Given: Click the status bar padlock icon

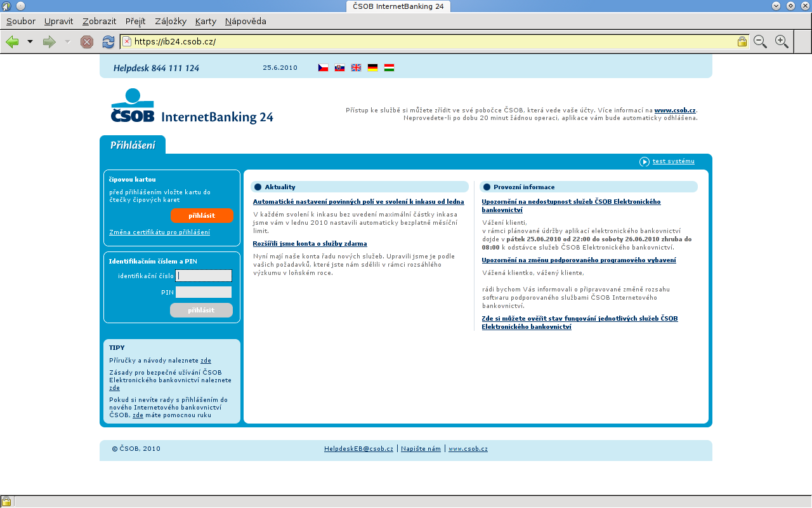Looking at the screenshot, I should pyautogui.click(x=6, y=502).
